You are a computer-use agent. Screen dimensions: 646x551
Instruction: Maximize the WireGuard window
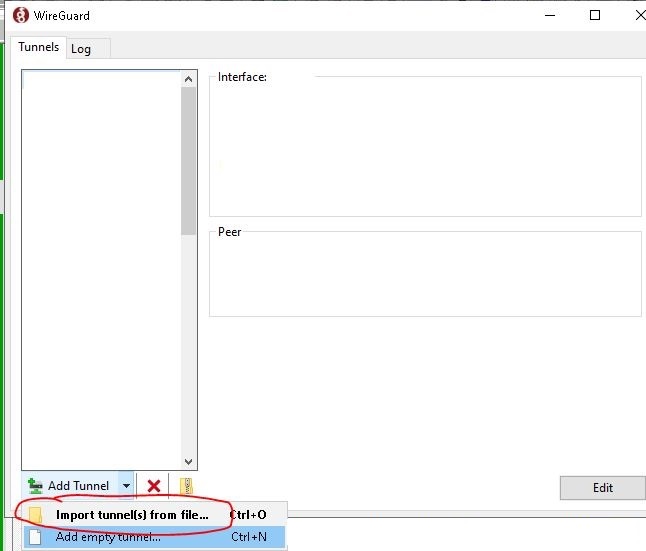(595, 15)
